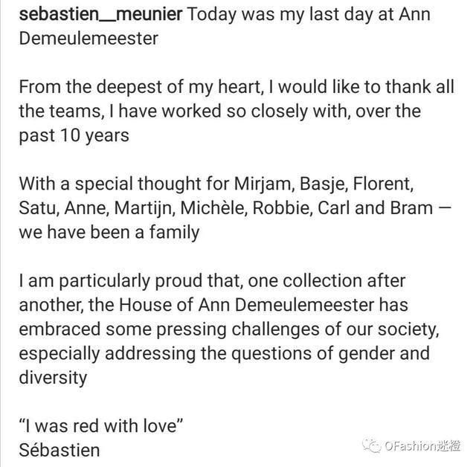476x467 pixels.
Task: Click the name "Basje" in the caption
Action: pyautogui.click(x=321, y=184)
